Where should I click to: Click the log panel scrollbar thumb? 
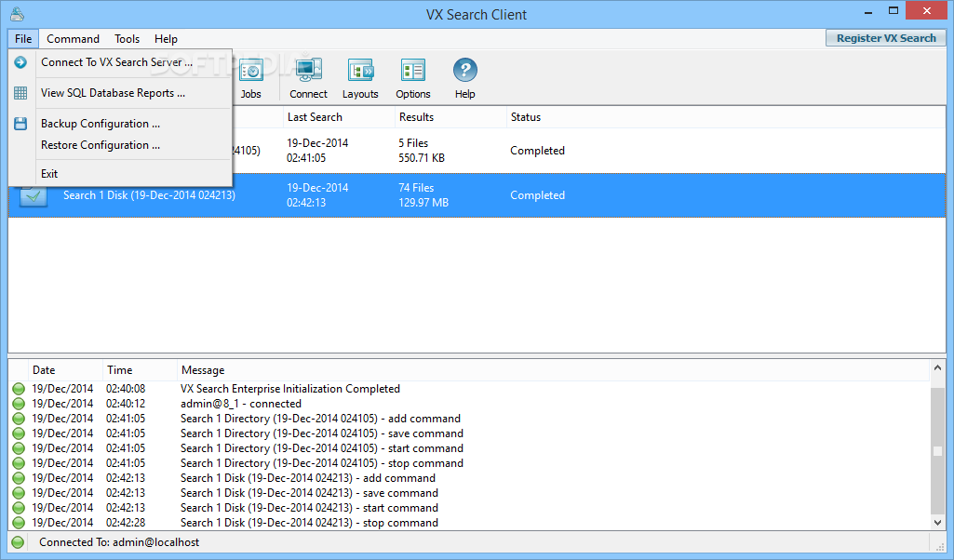[937, 451]
